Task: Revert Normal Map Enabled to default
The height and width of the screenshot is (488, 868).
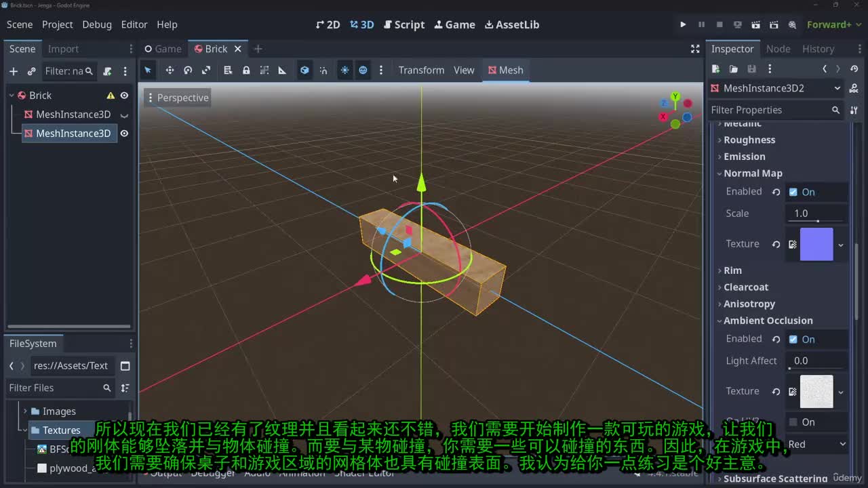Action: [776, 192]
